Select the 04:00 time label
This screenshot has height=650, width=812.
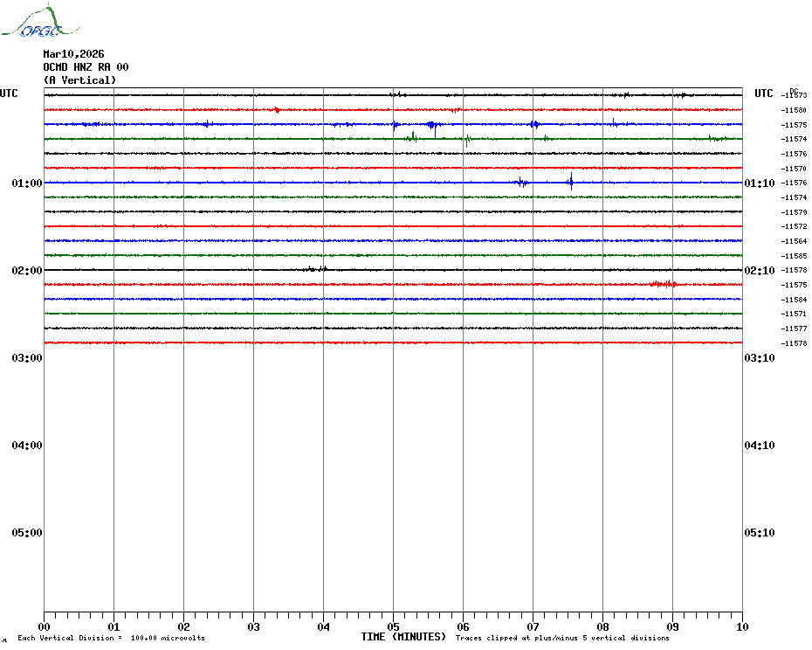pos(27,446)
